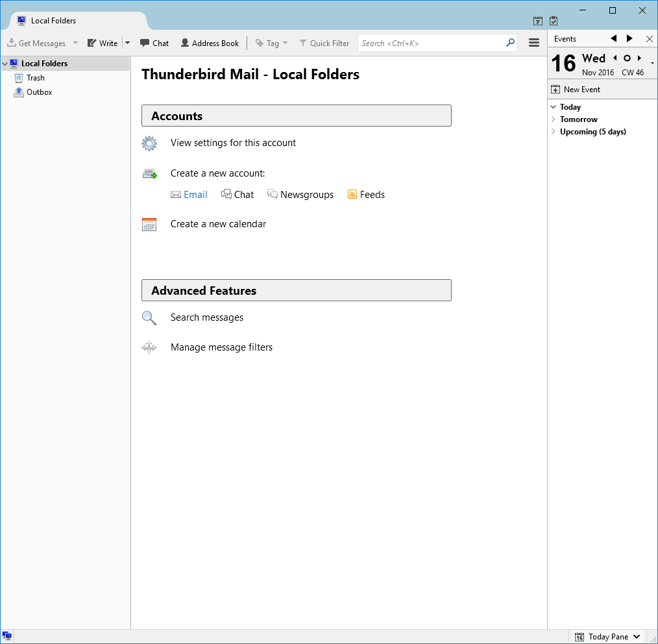Toggle the Quick Filter bar
The image size is (658, 644).
tap(324, 43)
